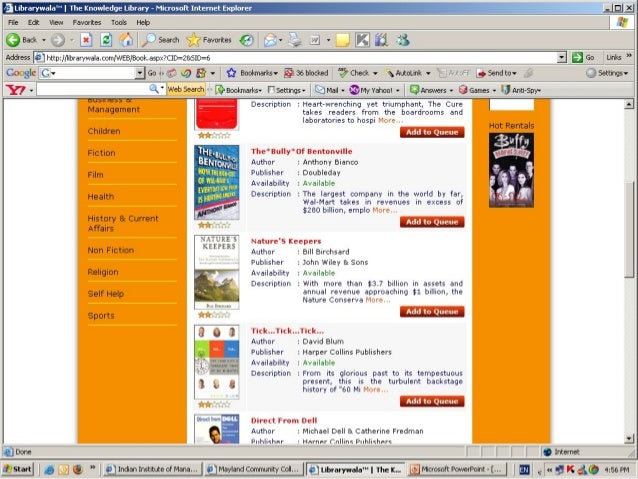This screenshot has height=479, width=638.
Task: Click the address bar URL field
Action: (x=295, y=57)
